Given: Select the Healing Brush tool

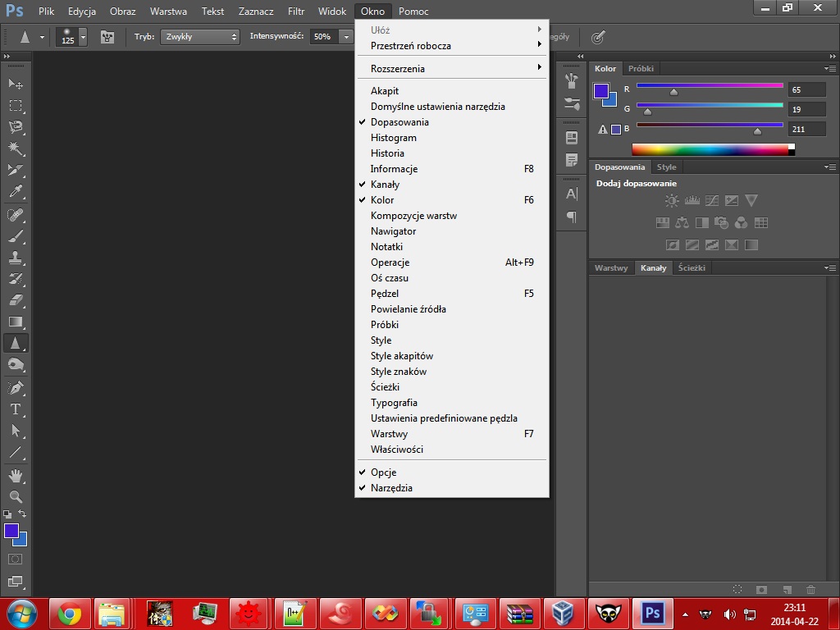Looking at the screenshot, I should pyautogui.click(x=16, y=215).
